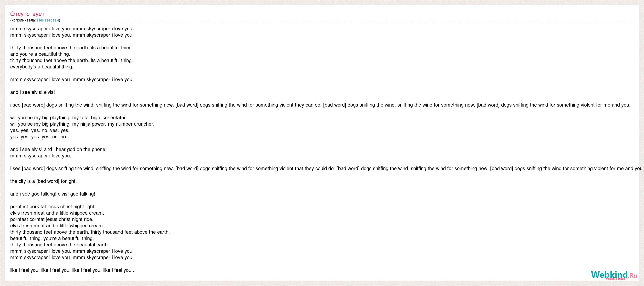Open the Webkind.Ru logo

point(613,275)
